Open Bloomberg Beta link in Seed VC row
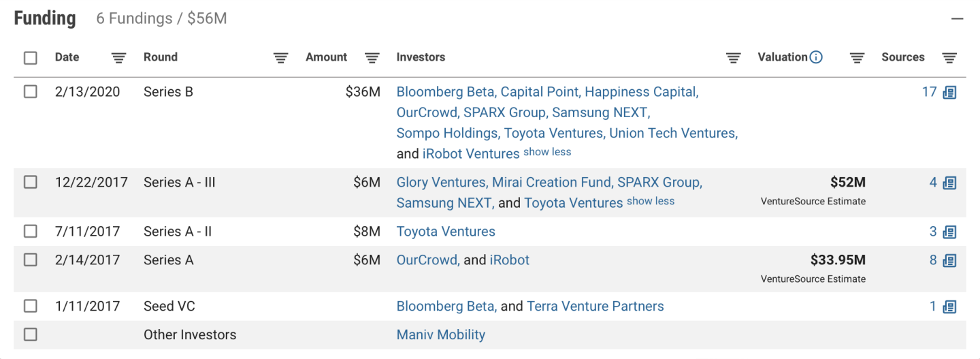Image resolution: width=980 pixels, height=359 pixels. 446,307
